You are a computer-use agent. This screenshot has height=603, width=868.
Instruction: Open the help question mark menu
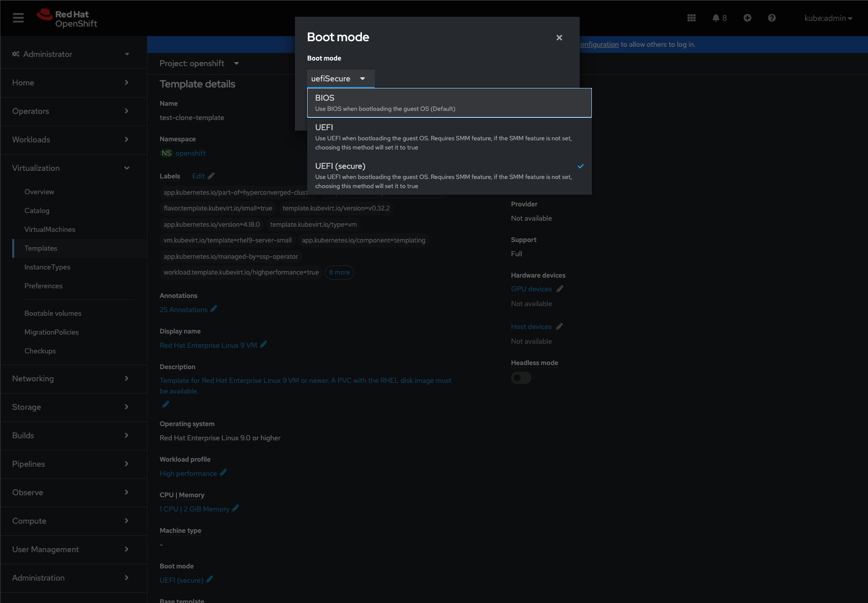tap(772, 18)
